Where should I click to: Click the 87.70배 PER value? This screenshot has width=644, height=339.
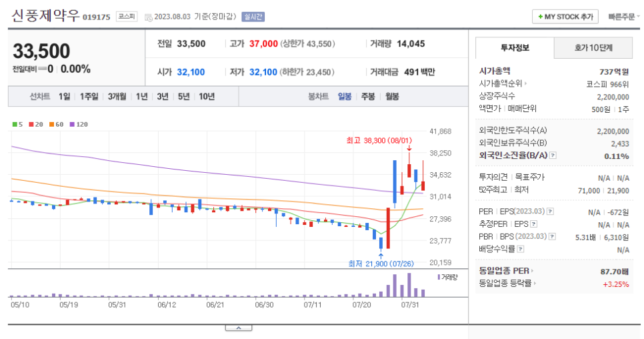point(615,272)
